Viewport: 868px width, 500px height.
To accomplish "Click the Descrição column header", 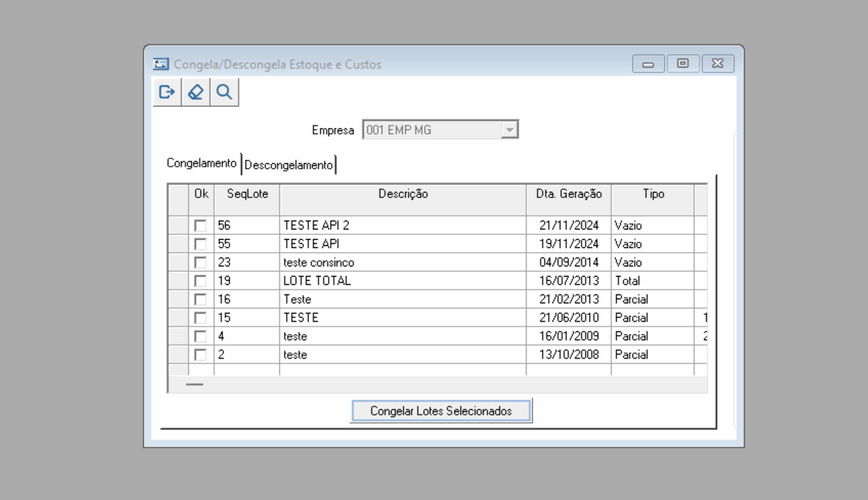I will [403, 199].
